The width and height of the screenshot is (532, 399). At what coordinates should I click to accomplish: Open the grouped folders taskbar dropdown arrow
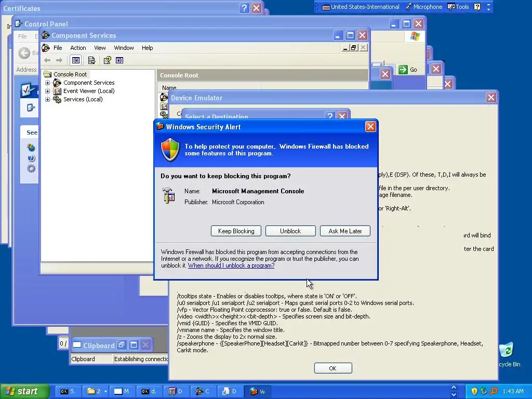(105, 392)
